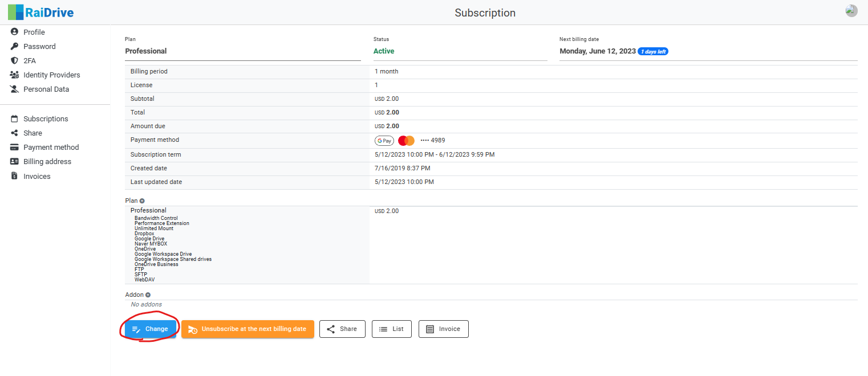Screen dimensions: 868x376
Task: Click the Personal Data icon
Action: (x=14, y=89)
